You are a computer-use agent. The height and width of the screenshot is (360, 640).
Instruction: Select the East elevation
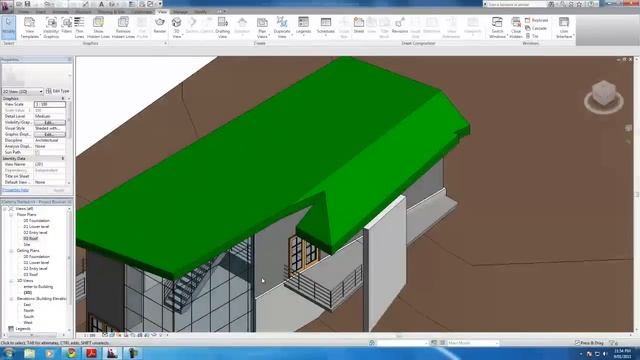tap(27, 304)
